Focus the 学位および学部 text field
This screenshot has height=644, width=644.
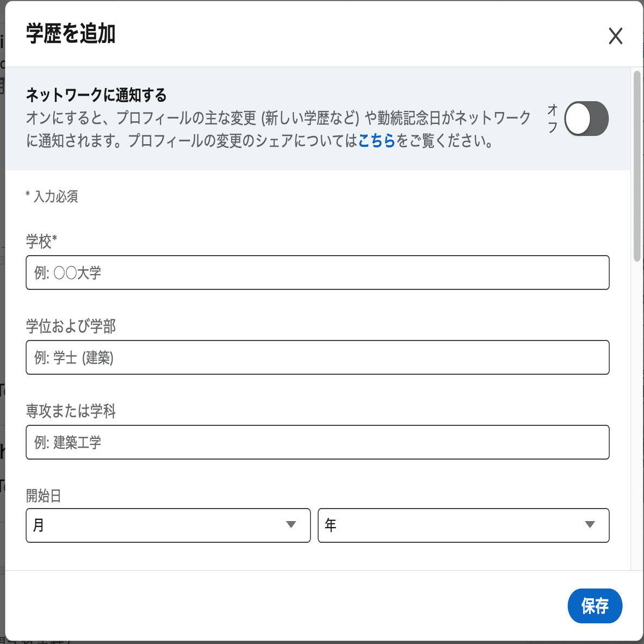point(318,357)
